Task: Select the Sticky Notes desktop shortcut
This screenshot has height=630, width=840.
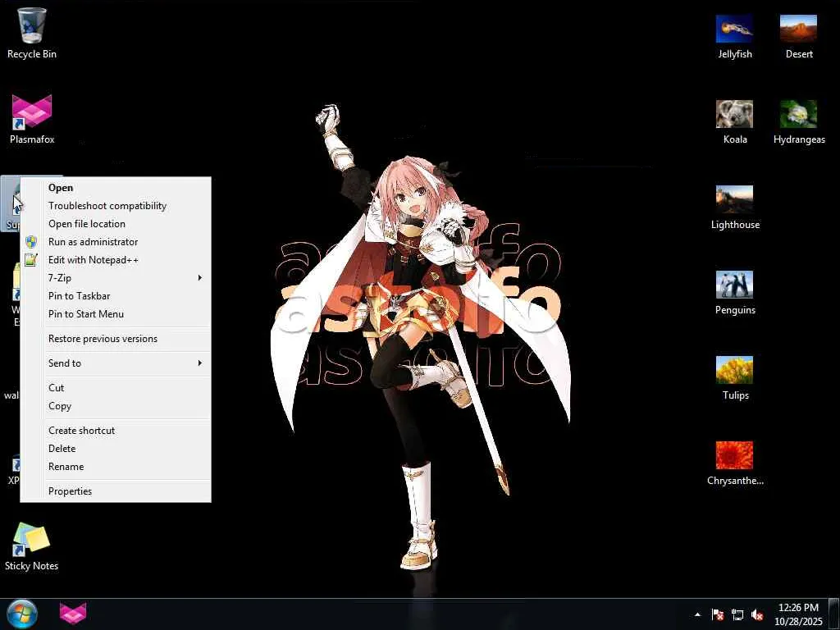Action: pos(32,546)
